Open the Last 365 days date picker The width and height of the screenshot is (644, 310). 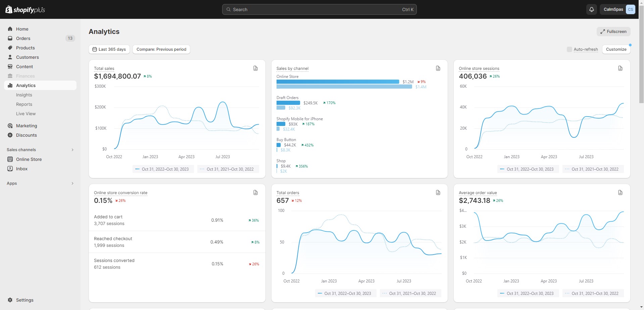109,49
